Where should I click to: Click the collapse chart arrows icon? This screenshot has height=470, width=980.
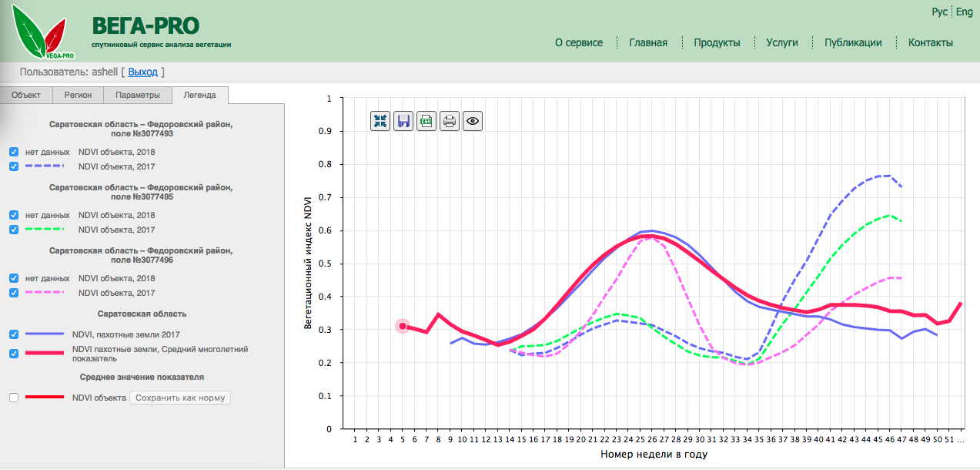pyautogui.click(x=380, y=121)
